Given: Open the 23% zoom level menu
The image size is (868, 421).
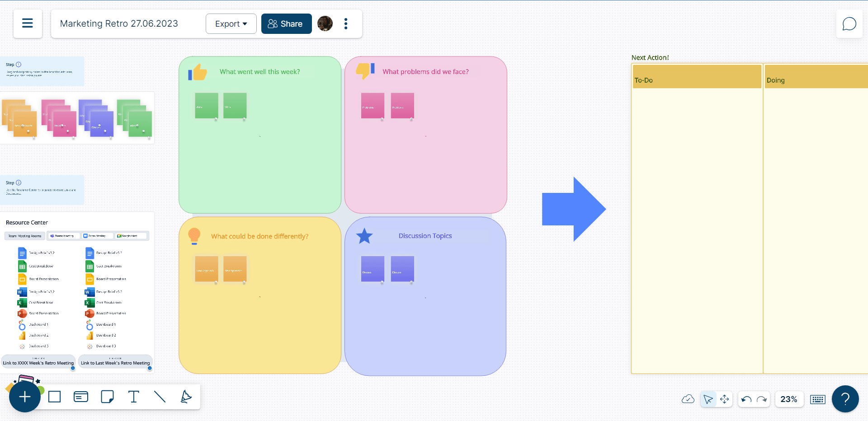Looking at the screenshot, I should pos(788,399).
